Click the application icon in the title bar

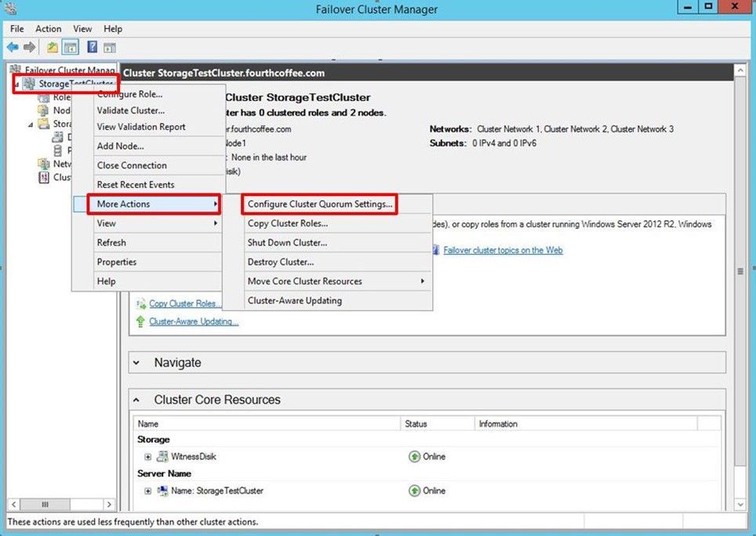(x=10, y=8)
